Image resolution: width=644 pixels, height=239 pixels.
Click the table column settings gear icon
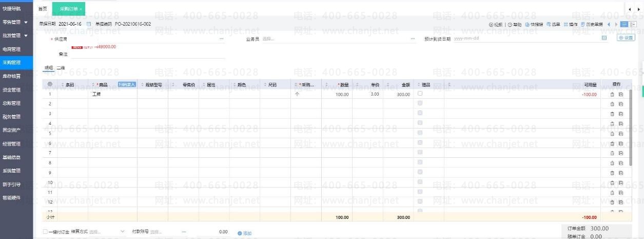coord(50,84)
